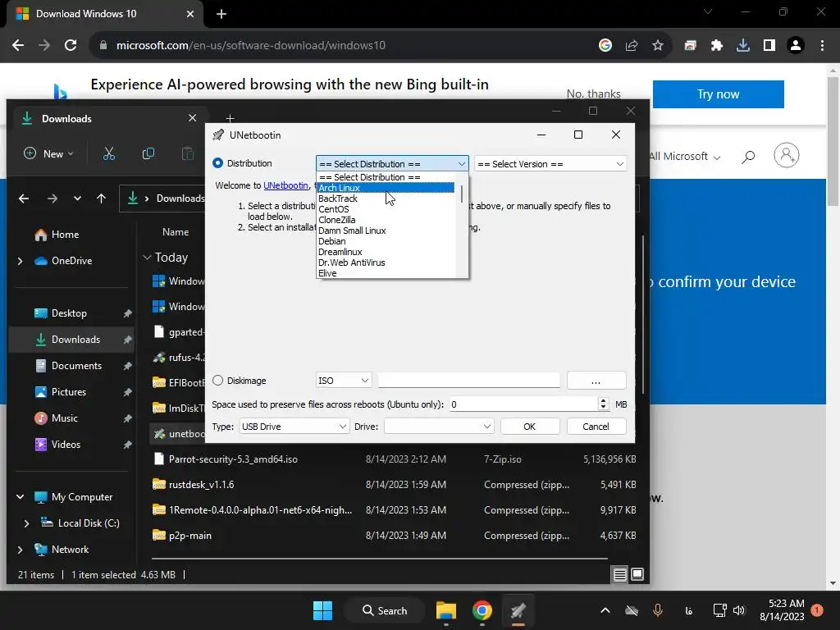
Task: Click the Google icon in the address bar
Action: click(605, 45)
